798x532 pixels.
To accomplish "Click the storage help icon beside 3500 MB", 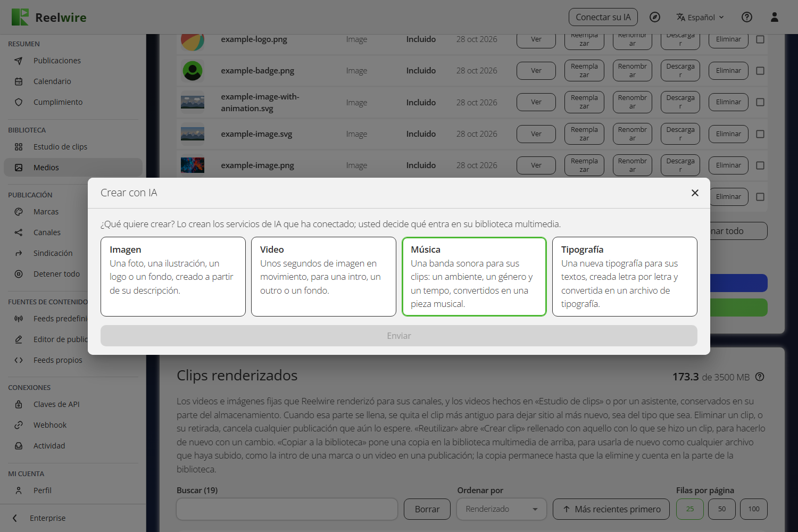I will [760, 377].
